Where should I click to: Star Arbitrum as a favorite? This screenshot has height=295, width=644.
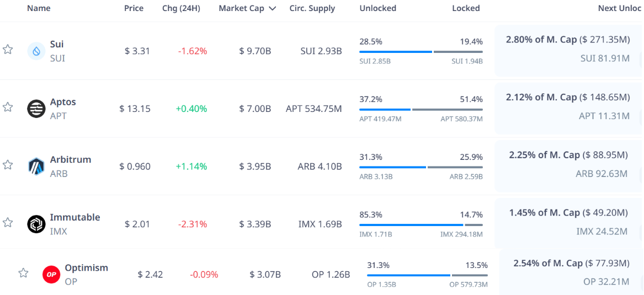8,165
